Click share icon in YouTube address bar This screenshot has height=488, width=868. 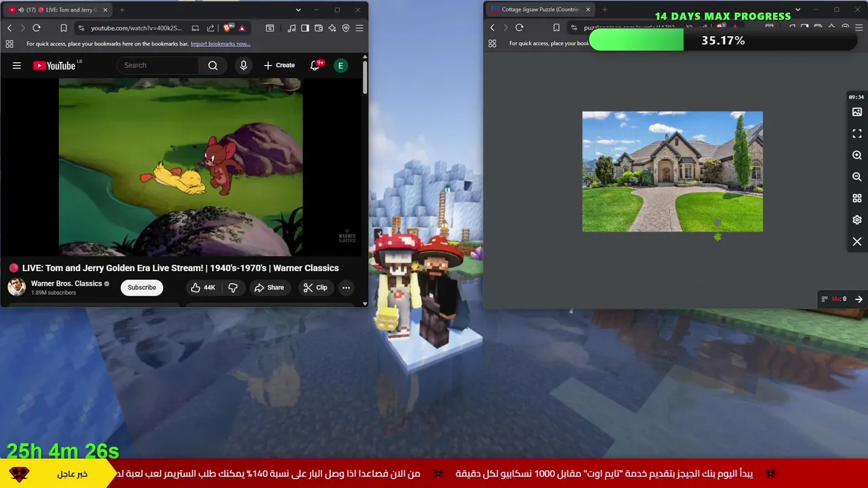(x=210, y=28)
